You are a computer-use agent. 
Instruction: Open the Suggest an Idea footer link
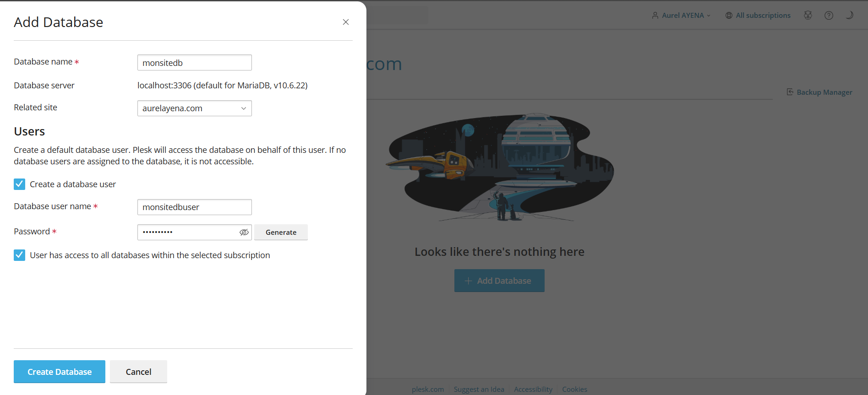pyautogui.click(x=479, y=389)
